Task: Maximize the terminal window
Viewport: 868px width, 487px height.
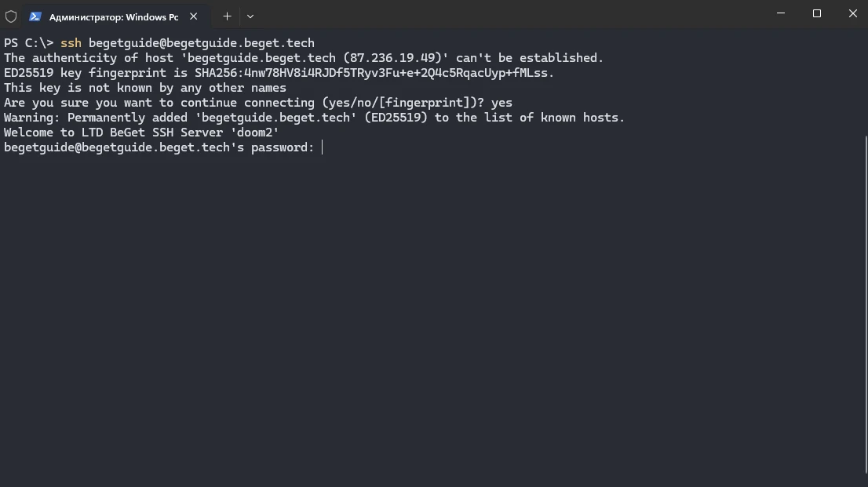Action: 816,13
